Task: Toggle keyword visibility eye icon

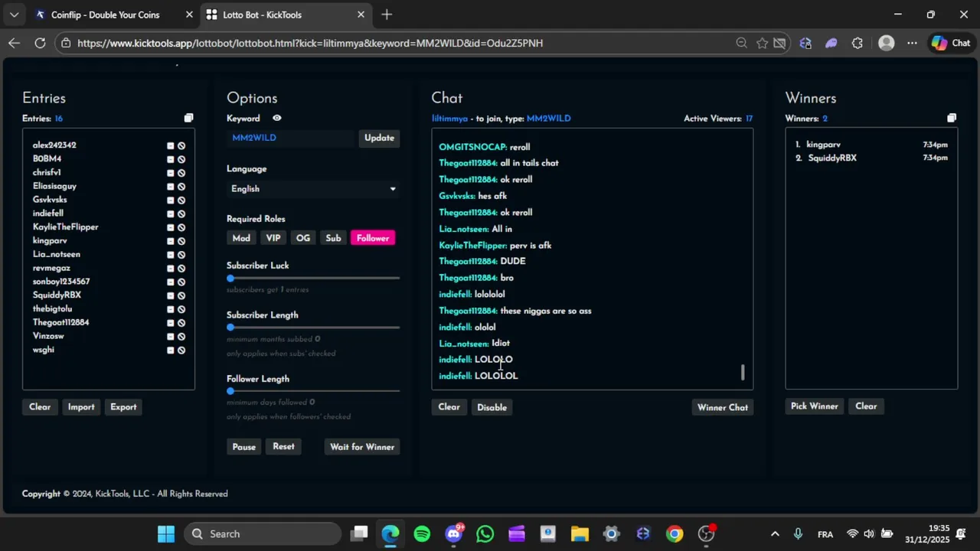Action: pos(277,119)
